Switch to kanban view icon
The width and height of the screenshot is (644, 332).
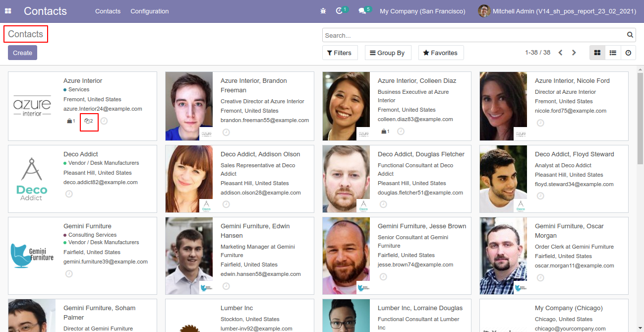597,53
